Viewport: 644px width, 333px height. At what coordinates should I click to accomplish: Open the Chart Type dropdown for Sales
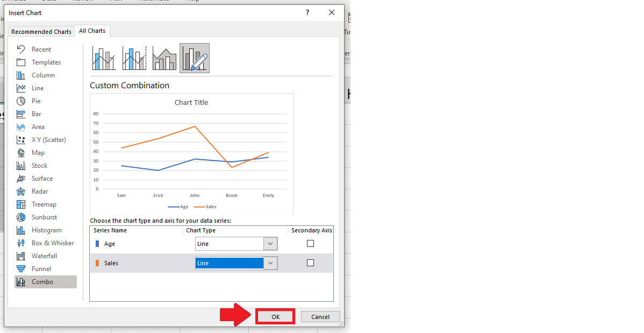(x=271, y=263)
